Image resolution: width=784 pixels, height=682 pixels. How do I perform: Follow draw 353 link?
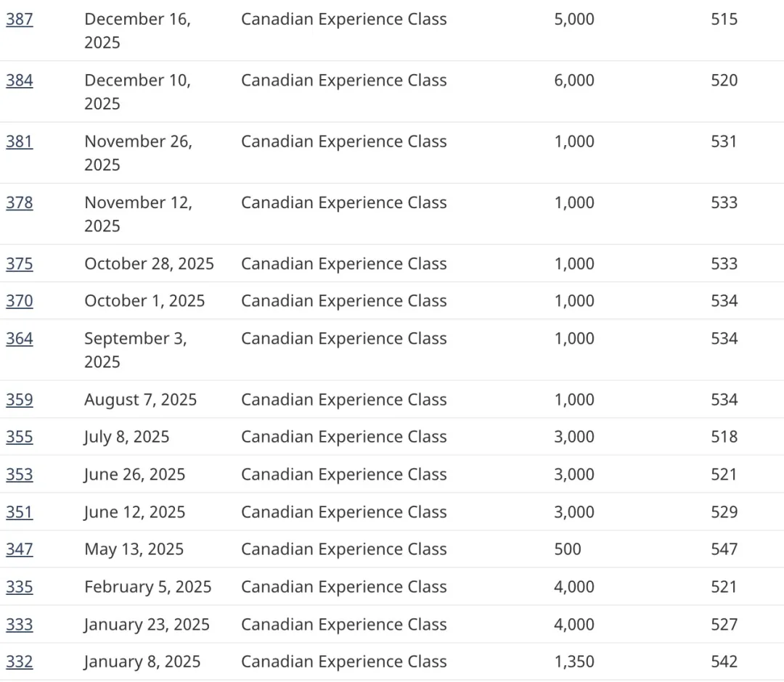coord(20,474)
